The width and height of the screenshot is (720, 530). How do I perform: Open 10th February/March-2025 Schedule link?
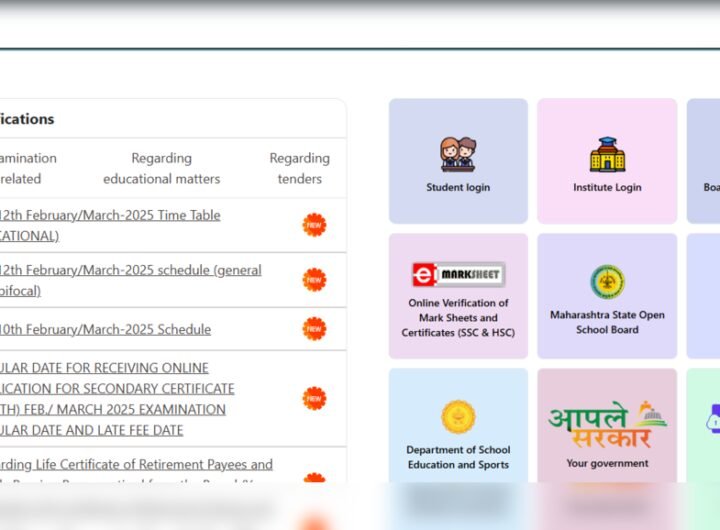[105, 329]
